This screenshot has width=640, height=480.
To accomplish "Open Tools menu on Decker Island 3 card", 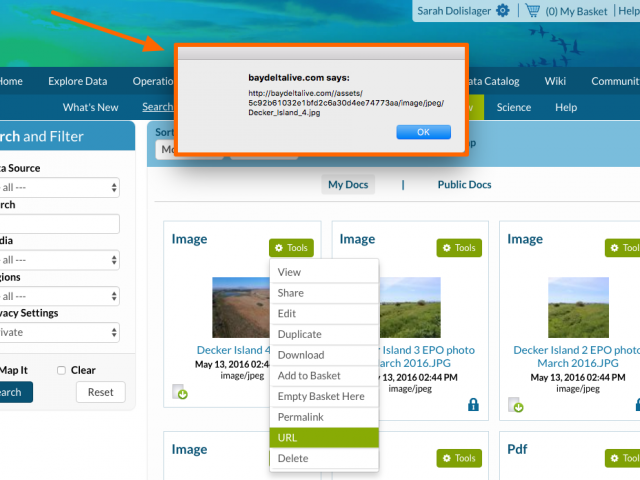I will click(x=459, y=248).
